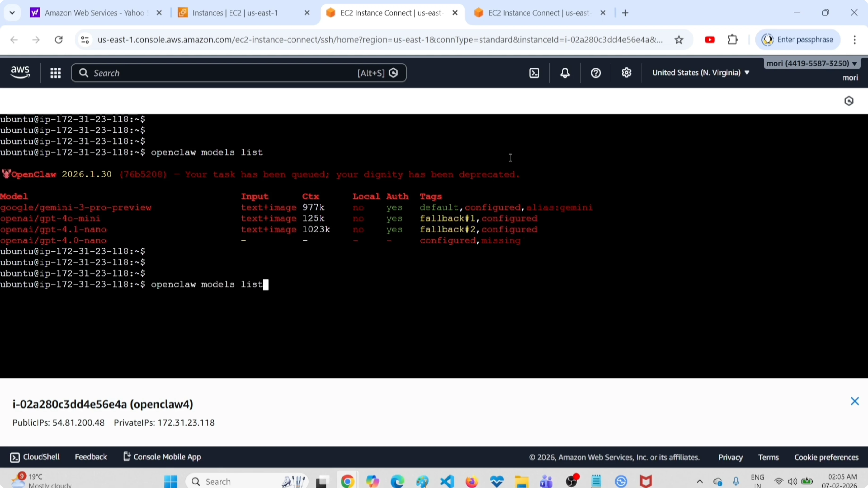Click inside the AWS search field
The width and height of the screenshot is (868, 488).
(202, 73)
